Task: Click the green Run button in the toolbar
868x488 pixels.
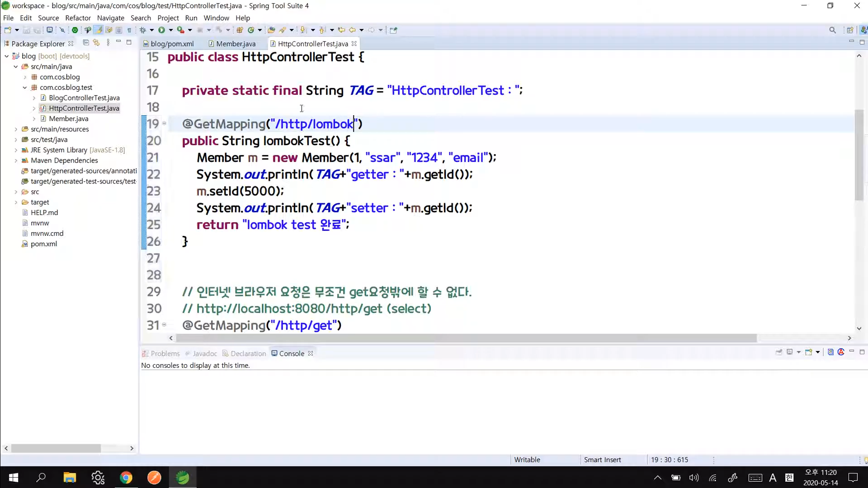Action: coord(161,30)
